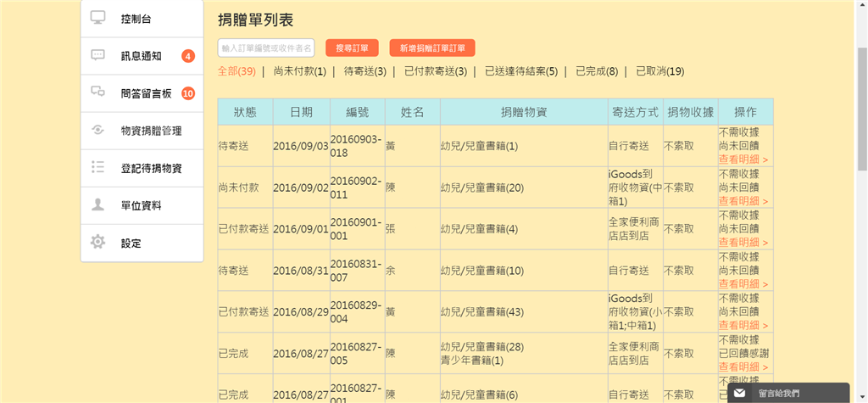Click the 搜尋訂單 button
The width and height of the screenshot is (868, 403).
[x=352, y=48]
